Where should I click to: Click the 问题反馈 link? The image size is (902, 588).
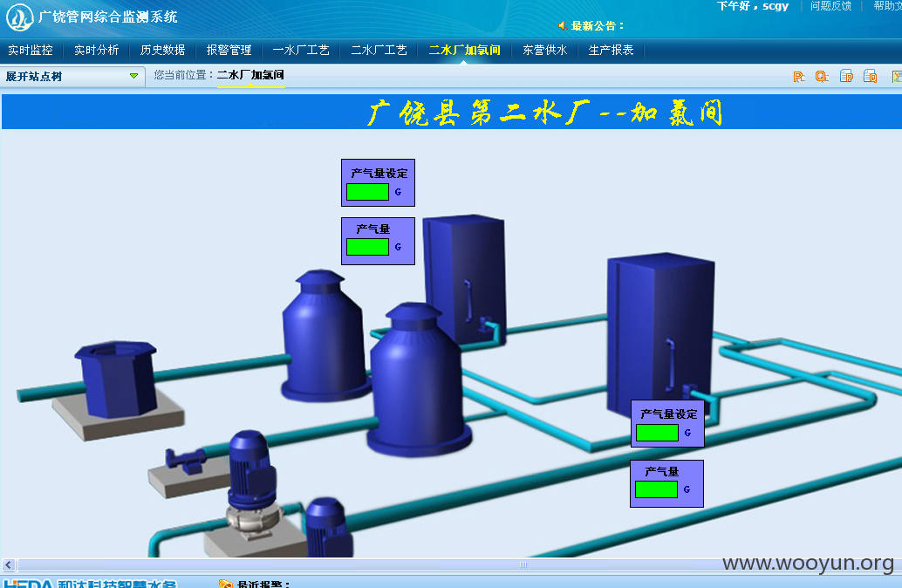coord(830,6)
